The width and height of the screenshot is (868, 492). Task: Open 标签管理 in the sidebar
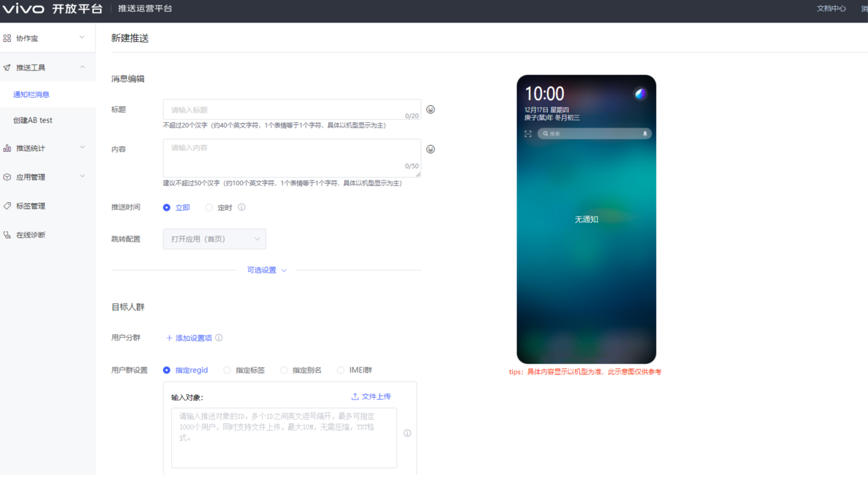31,206
